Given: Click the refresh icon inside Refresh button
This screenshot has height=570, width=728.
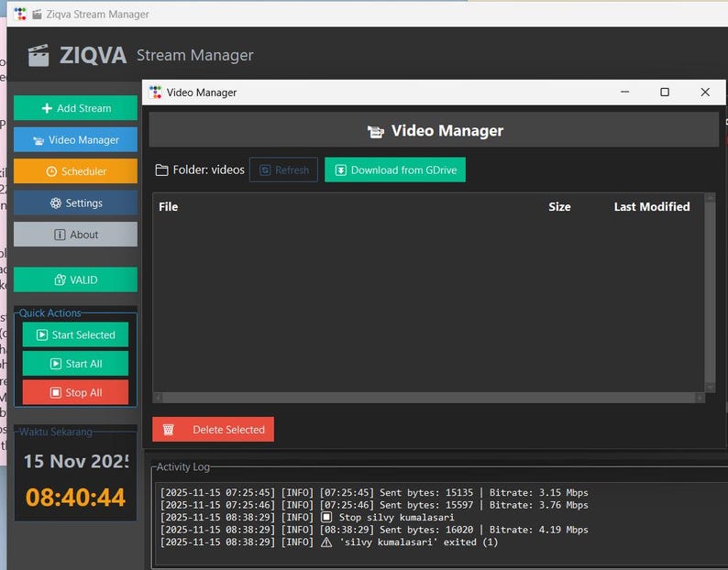Looking at the screenshot, I should 265,170.
